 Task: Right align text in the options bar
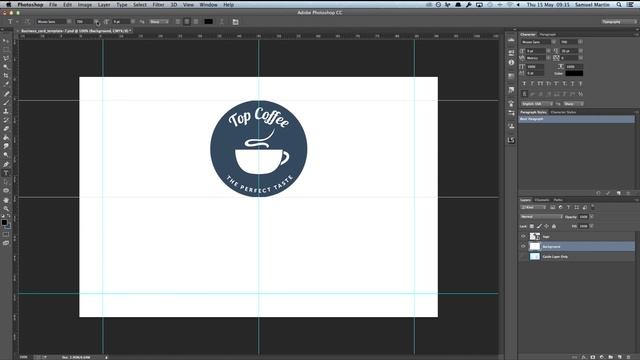coord(196,22)
